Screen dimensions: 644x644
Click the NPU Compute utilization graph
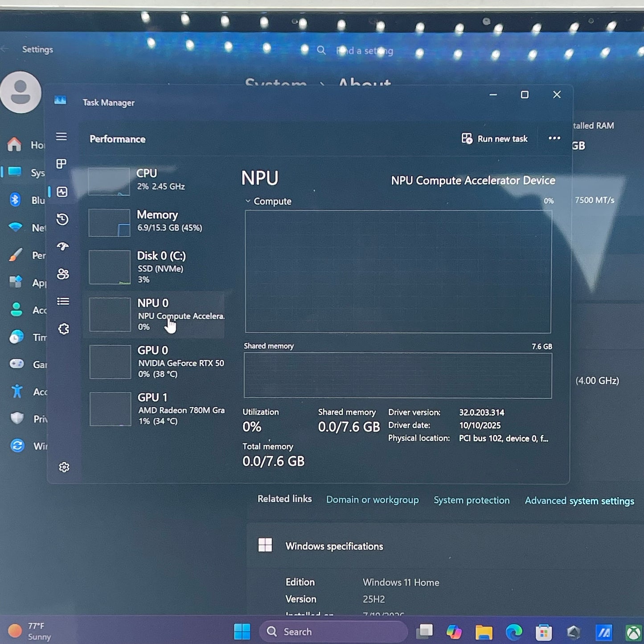coord(398,272)
